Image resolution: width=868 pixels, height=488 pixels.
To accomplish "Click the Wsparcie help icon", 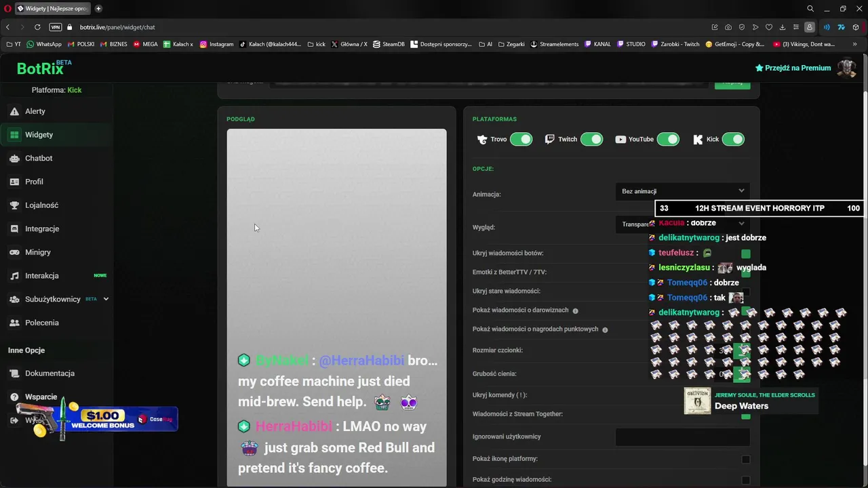I will tap(14, 397).
